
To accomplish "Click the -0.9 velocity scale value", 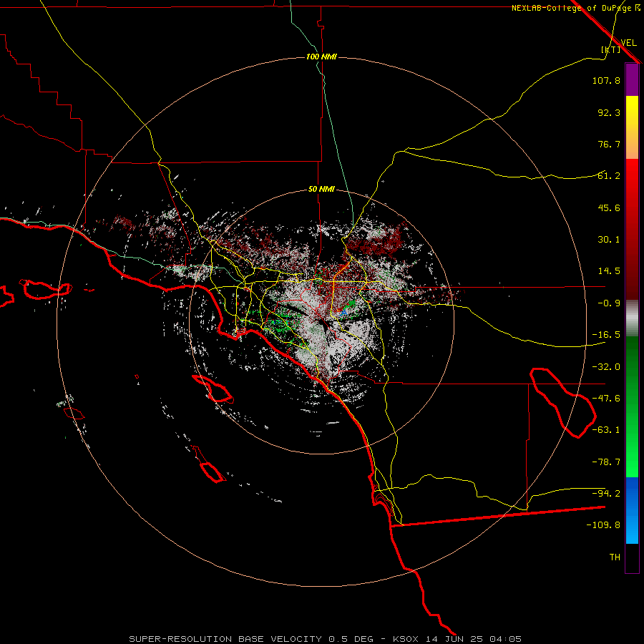I will pyautogui.click(x=609, y=303).
